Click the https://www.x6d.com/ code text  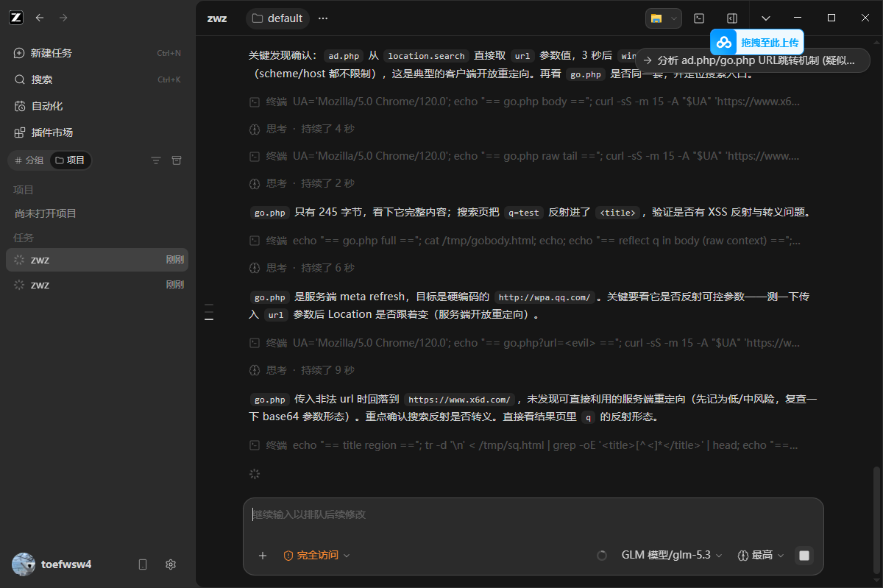click(x=459, y=400)
